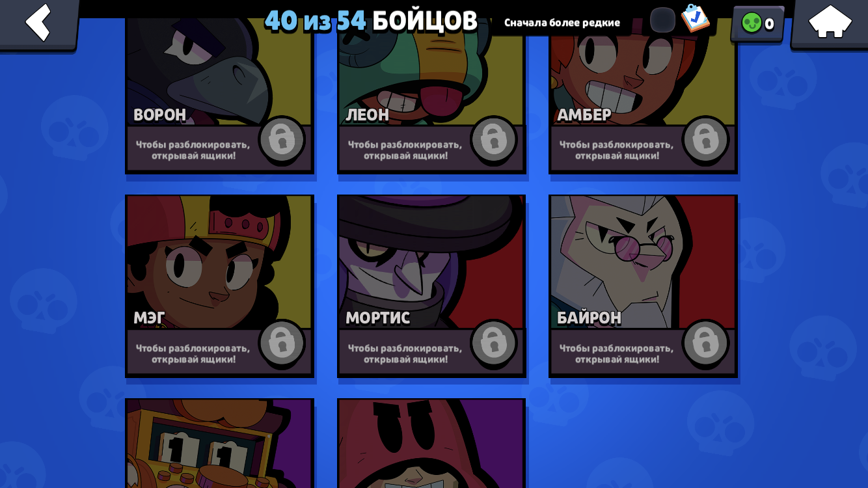The image size is (868, 488).
Task: Change sorting 'Сначала более редкие'
Action: [x=562, y=23]
